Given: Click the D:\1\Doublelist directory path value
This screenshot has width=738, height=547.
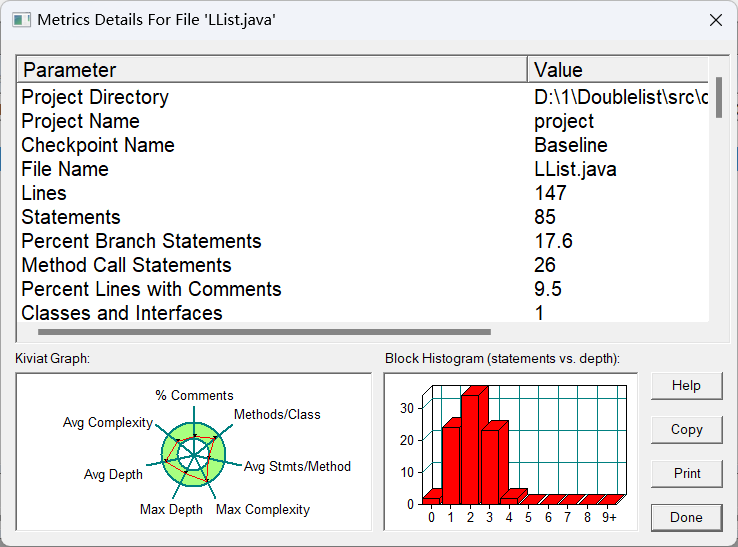Looking at the screenshot, I should tap(621, 97).
